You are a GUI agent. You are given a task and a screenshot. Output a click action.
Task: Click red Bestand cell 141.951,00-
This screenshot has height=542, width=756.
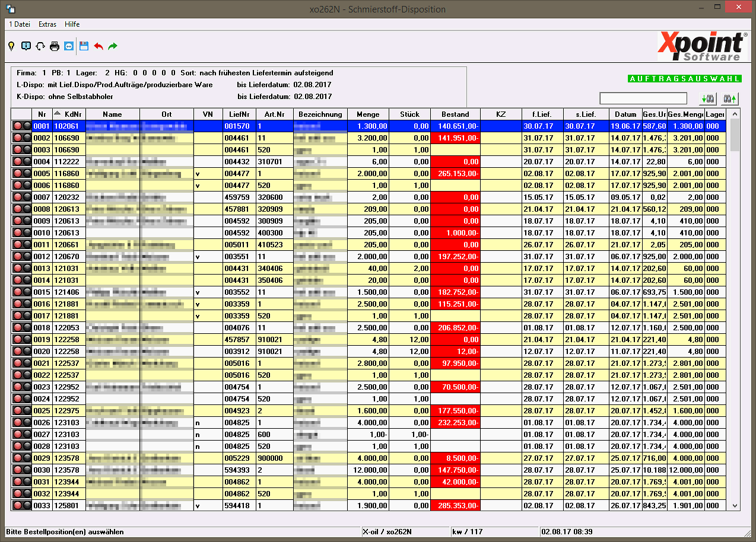455,138
